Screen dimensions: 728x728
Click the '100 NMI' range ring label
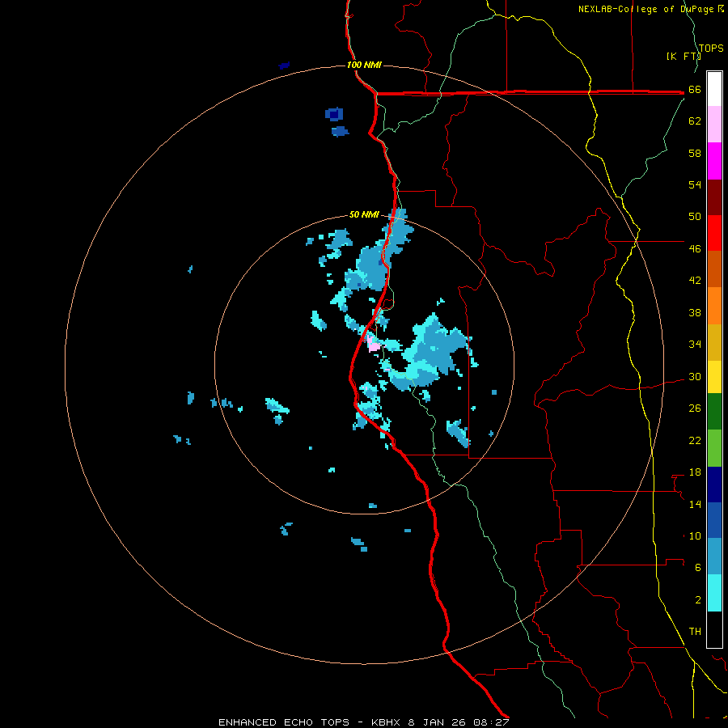(x=364, y=65)
